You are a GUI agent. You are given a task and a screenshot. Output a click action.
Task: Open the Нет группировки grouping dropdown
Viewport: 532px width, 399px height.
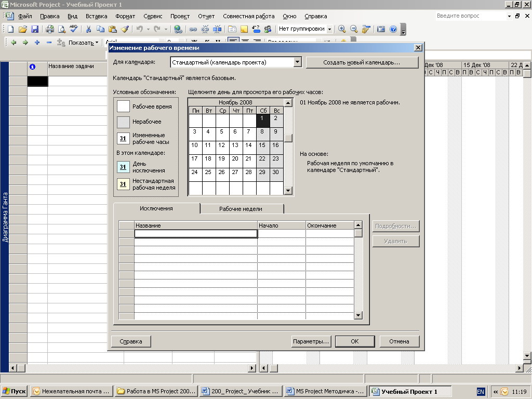tap(329, 29)
